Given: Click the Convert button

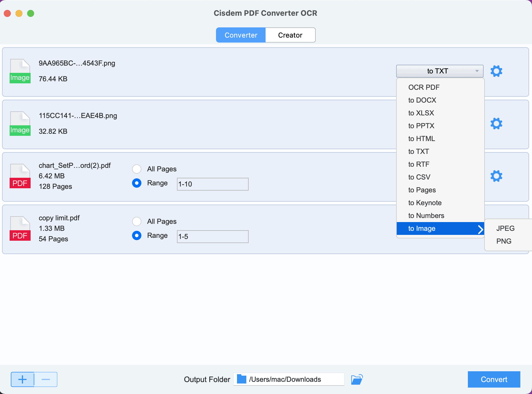Looking at the screenshot, I should [494, 379].
